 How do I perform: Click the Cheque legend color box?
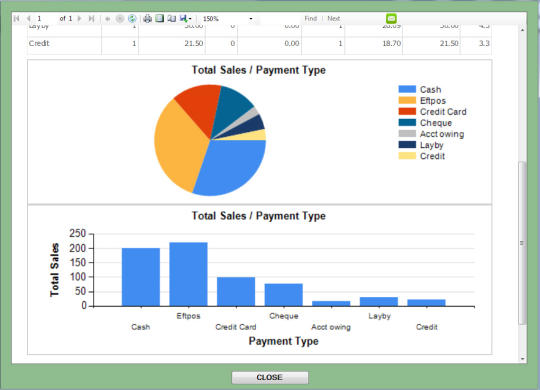(407, 123)
